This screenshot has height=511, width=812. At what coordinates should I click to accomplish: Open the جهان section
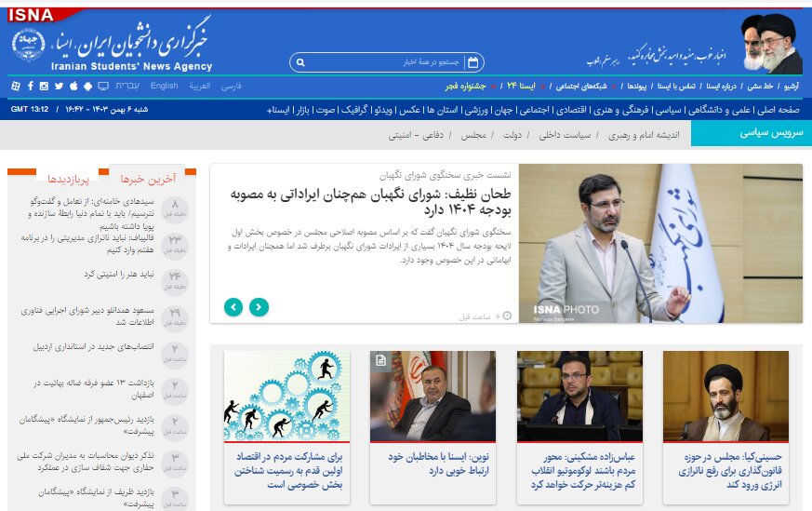(x=503, y=110)
